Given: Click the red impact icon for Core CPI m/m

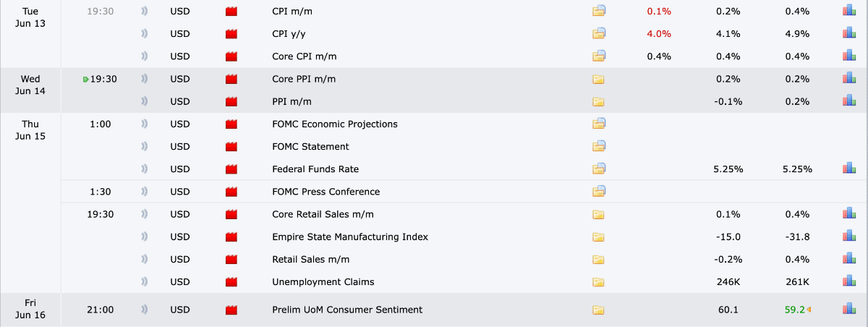Looking at the screenshot, I should [231, 56].
